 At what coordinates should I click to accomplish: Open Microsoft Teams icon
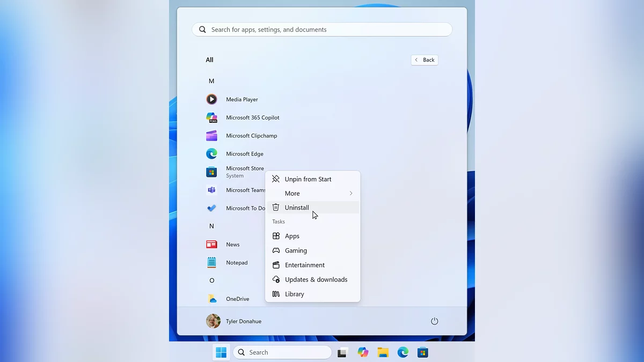coord(211,190)
